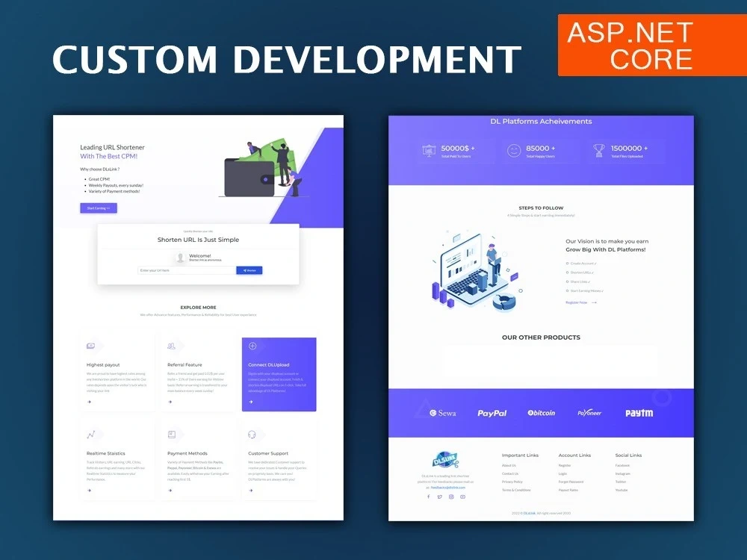Click the Facebook icon in footer
This screenshot has width=747, height=560.
pos(428,497)
